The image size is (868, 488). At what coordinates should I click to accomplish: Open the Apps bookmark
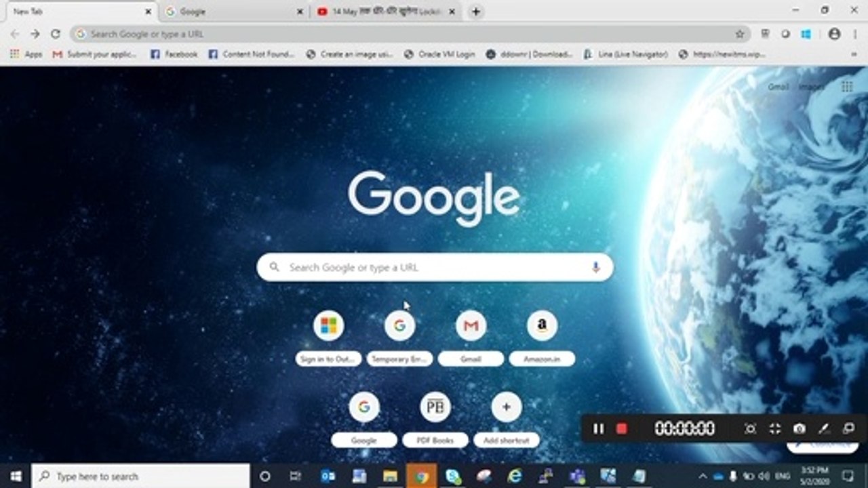(x=26, y=54)
